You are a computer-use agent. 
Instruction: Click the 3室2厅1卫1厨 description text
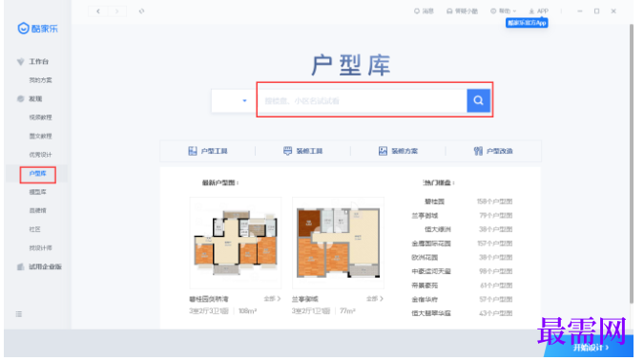(311, 311)
